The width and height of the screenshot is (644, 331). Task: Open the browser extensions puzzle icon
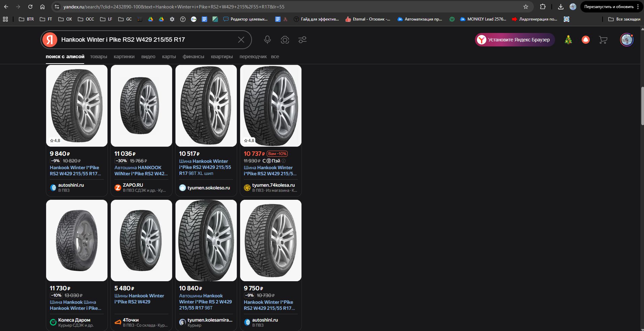[x=543, y=7]
